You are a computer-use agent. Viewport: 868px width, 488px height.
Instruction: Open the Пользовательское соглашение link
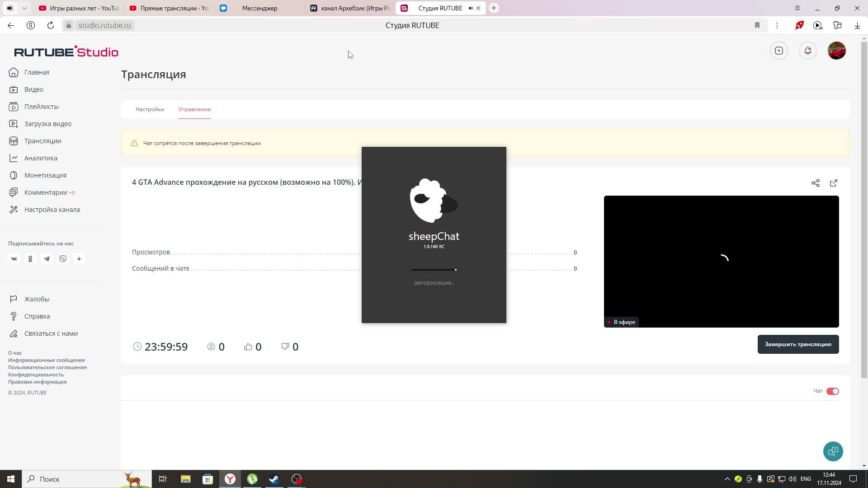(x=47, y=367)
